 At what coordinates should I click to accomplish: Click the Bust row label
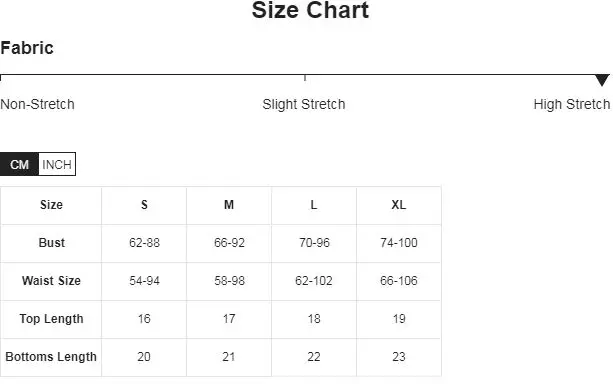[52, 243]
